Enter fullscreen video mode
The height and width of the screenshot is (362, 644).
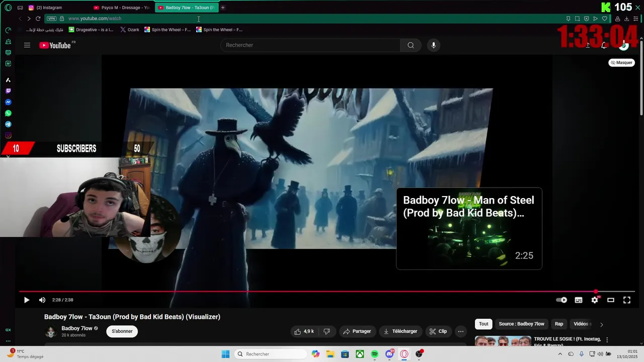[x=627, y=300]
